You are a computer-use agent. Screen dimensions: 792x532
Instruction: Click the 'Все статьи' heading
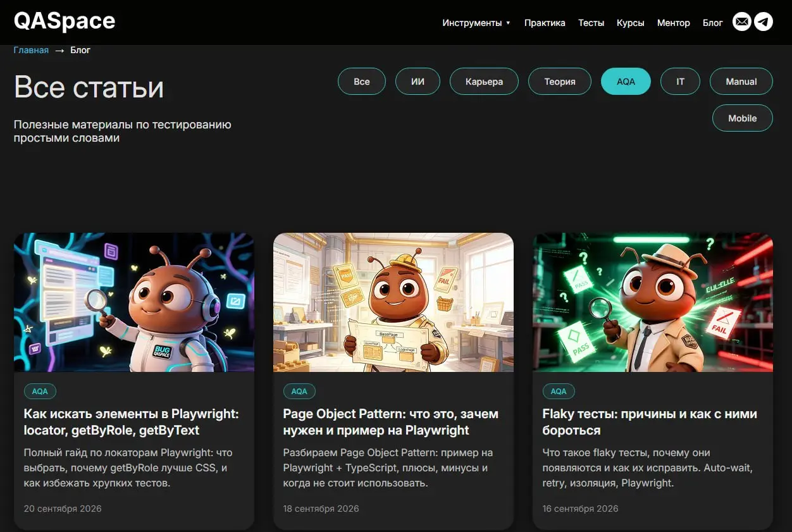click(89, 87)
